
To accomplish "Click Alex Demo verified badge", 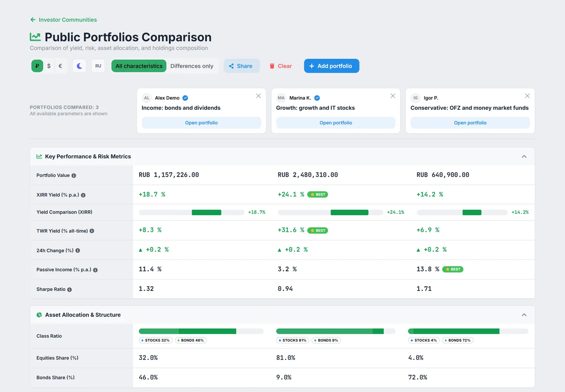I will (185, 98).
